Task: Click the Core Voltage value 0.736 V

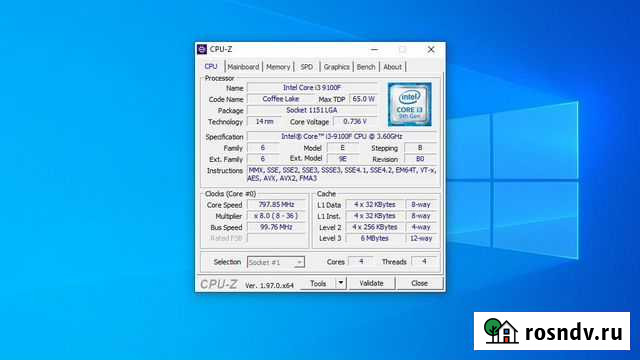Action: click(x=355, y=122)
